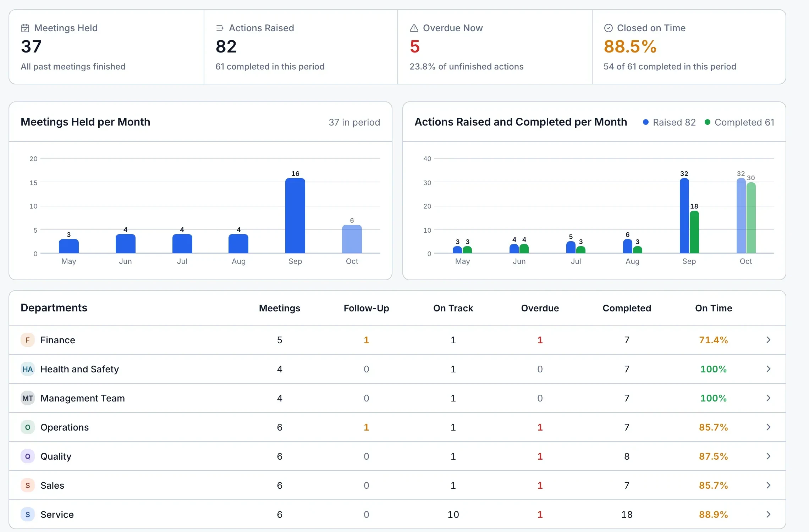
Task: Click the Oct completed bar labeled 30
Action: (x=751, y=218)
